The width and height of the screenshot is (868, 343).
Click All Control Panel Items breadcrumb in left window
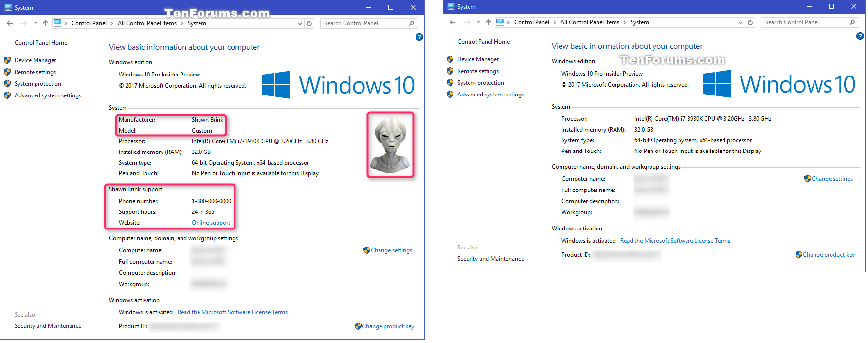[x=147, y=23]
